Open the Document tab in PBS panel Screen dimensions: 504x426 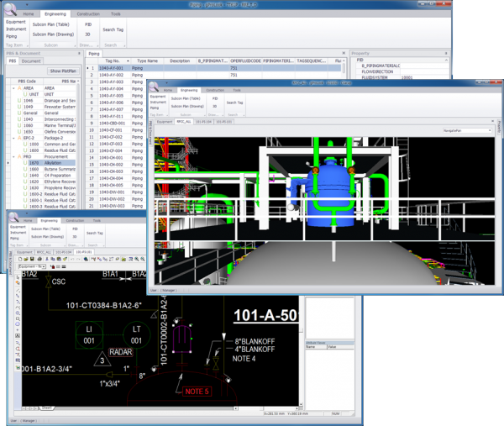tap(32, 61)
